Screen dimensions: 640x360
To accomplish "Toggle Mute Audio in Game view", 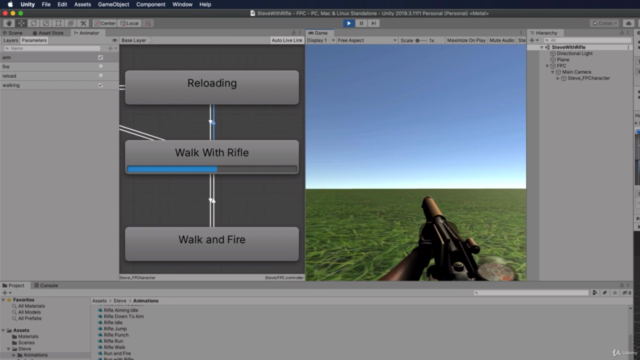I will coord(502,40).
